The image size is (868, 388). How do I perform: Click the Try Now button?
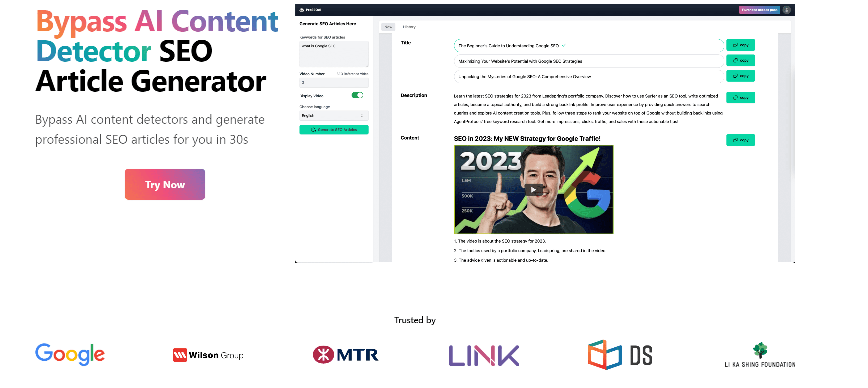[165, 184]
